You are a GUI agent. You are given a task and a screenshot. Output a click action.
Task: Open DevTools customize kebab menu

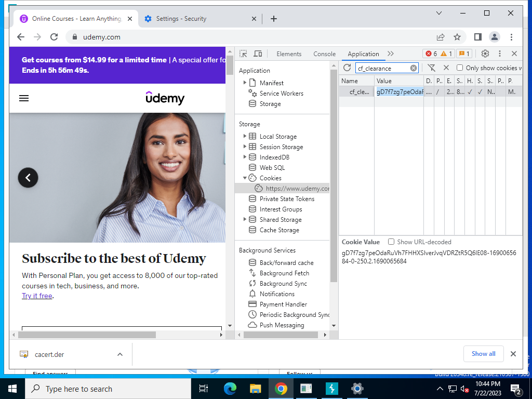[499, 54]
